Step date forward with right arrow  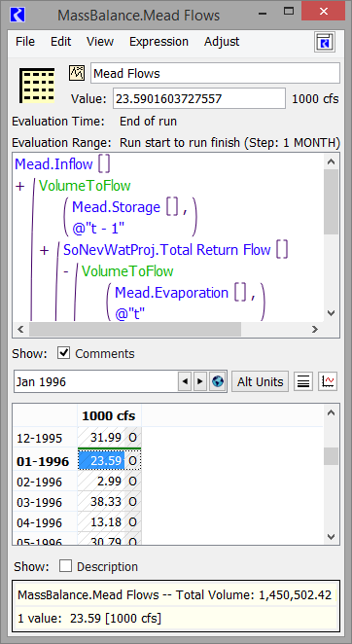(200, 381)
